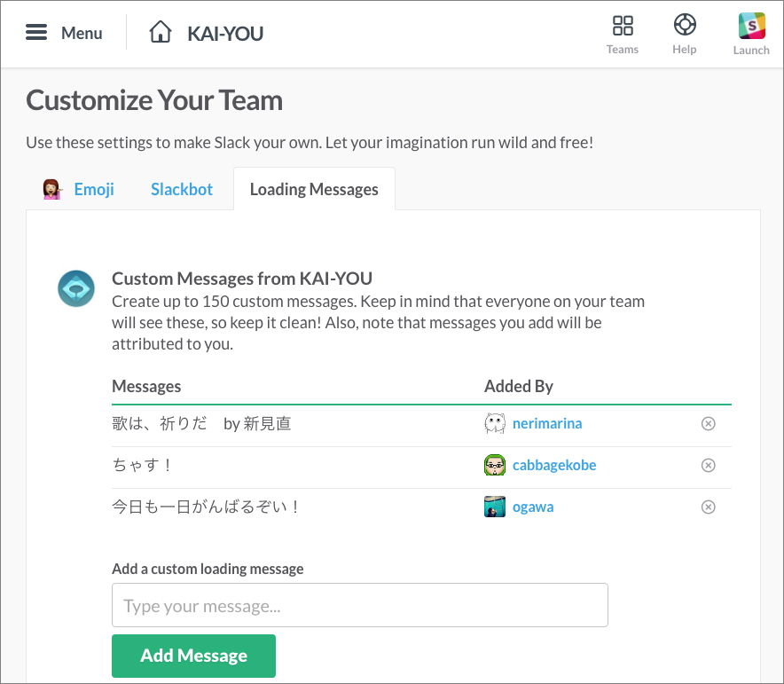Open ogawa's profile link

coord(533,507)
